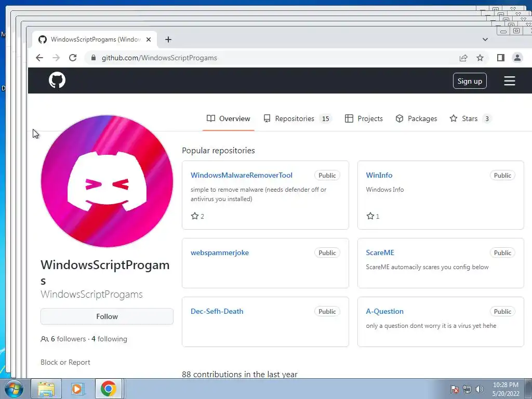Screen dimensions: 532x399
Task: Open Windows Explorer from the taskbar
Action: pos(46,389)
